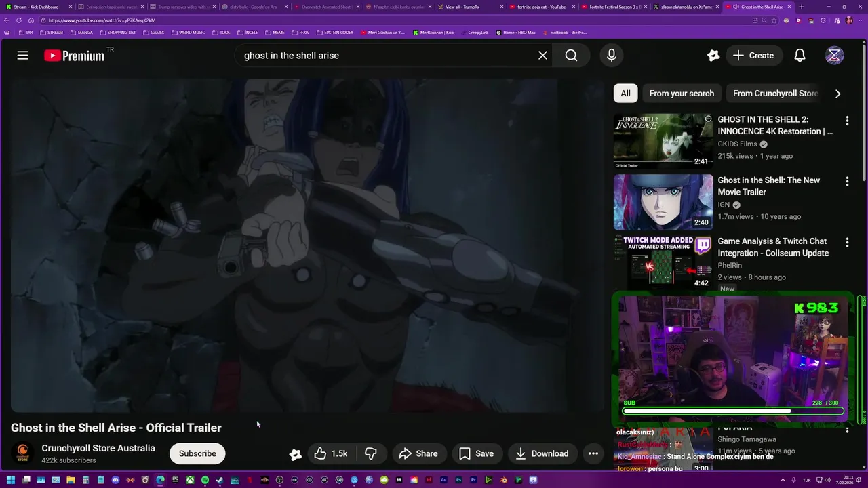Open the Xbox app from the taskbar

(x=190, y=481)
